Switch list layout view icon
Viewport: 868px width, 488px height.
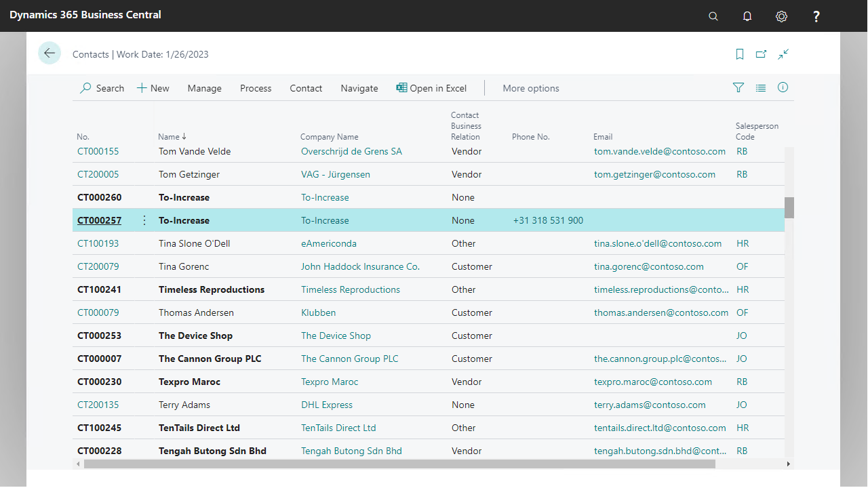pos(761,87)
